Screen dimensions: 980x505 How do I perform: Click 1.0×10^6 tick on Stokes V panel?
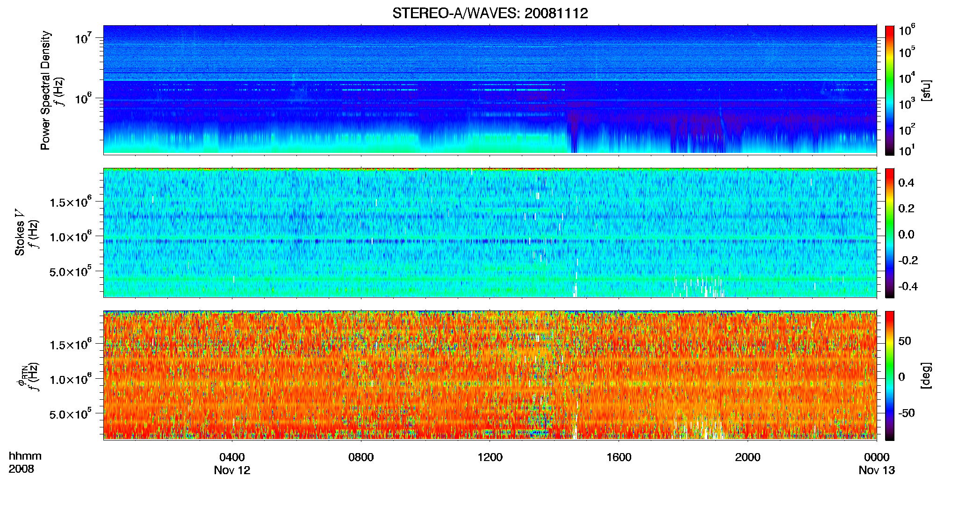pyautogui.click(x=71, y=236)
